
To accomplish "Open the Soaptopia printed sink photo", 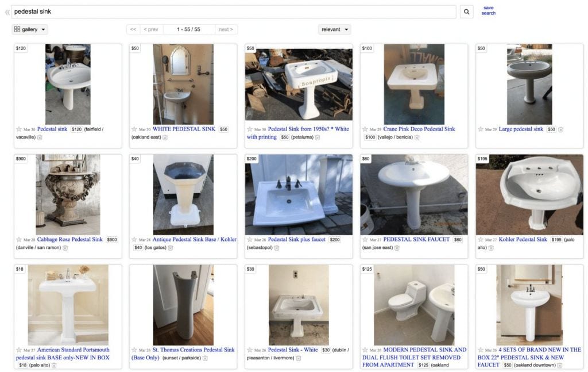I will pyautogui.click(x=299, y=84).
